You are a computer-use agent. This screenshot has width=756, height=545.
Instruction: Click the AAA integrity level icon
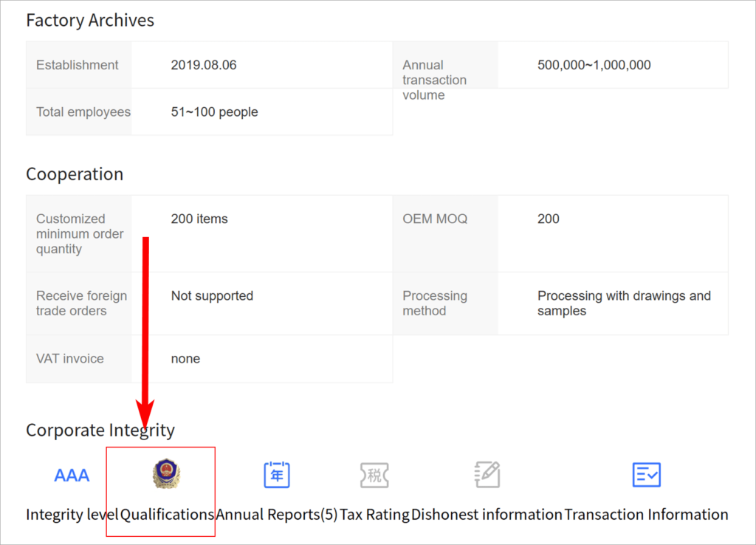coord(72,475)
